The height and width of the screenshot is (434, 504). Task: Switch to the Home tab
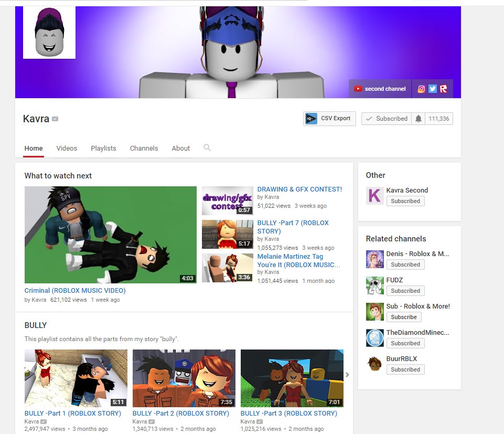click(x=34, y=149)
